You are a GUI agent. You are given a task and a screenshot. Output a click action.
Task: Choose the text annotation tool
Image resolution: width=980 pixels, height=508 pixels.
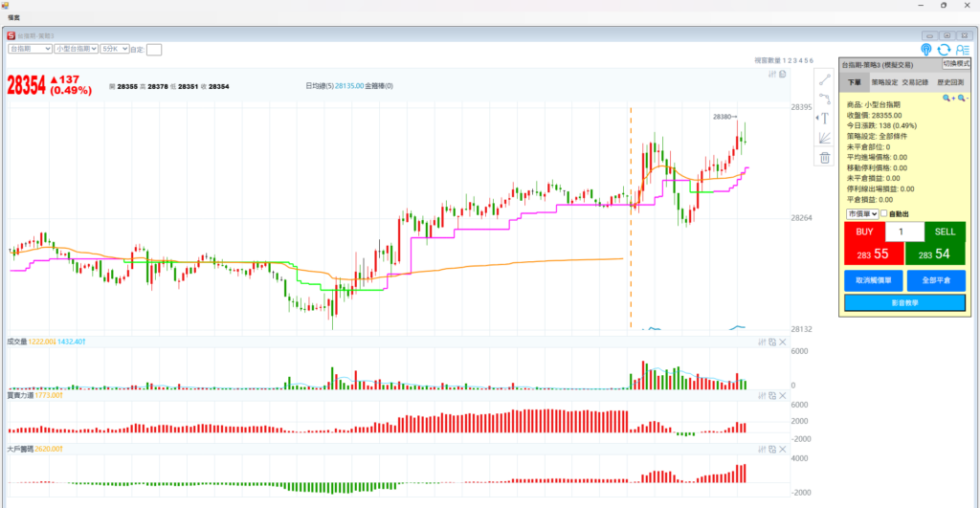(824, 118)
